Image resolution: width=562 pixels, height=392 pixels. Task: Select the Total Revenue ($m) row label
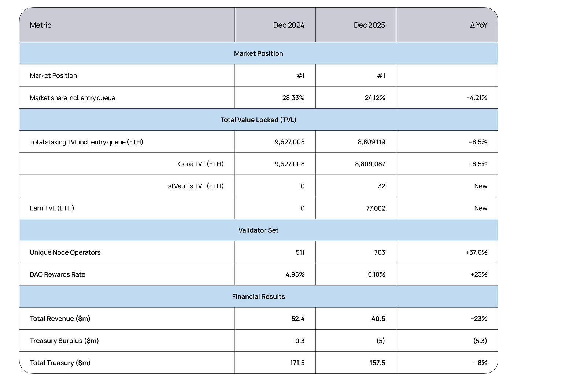tap(60, 319)
